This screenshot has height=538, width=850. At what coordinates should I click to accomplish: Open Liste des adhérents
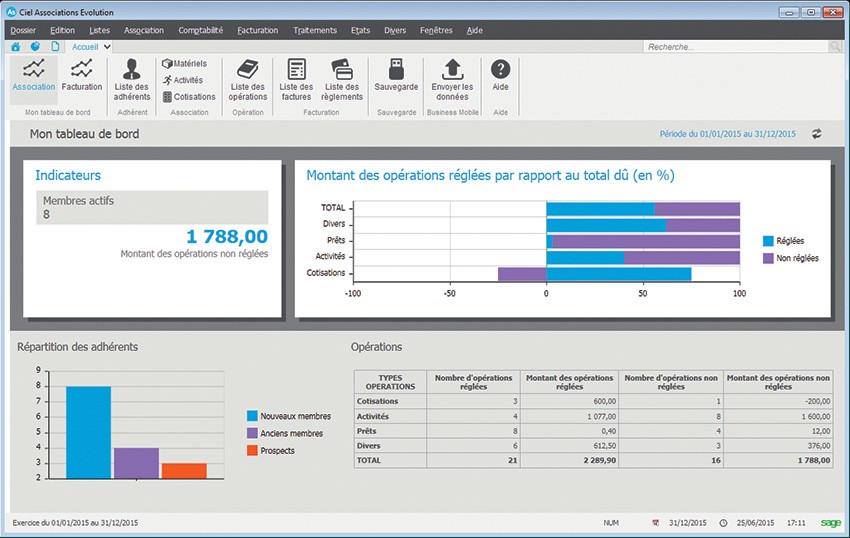(132, 78)
